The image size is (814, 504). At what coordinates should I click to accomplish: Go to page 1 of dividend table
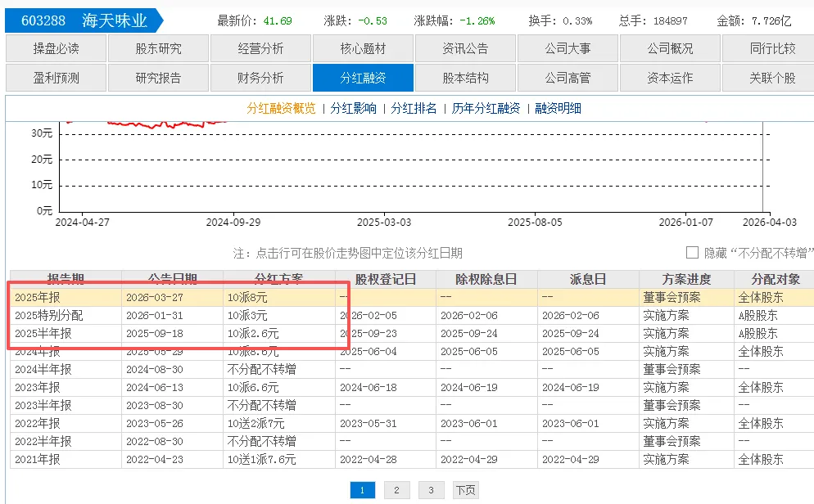(x=362, y=490)
